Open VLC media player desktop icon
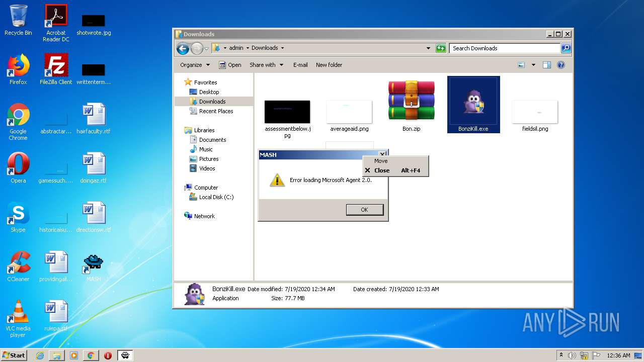Viewport: 644px width, 362px height. 18,319
